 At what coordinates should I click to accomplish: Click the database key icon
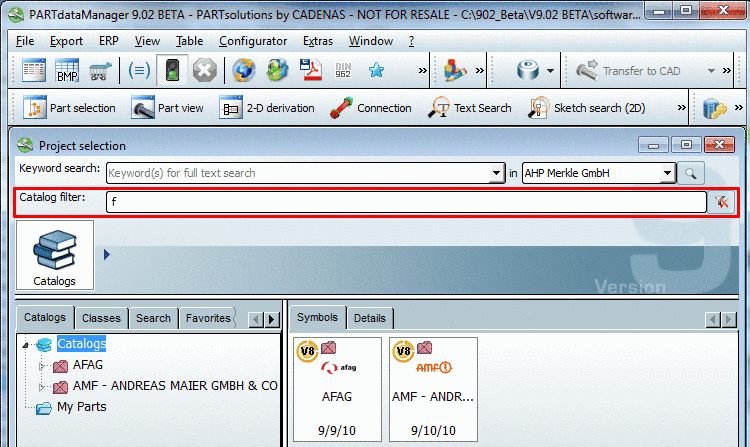tap(715, 108)
